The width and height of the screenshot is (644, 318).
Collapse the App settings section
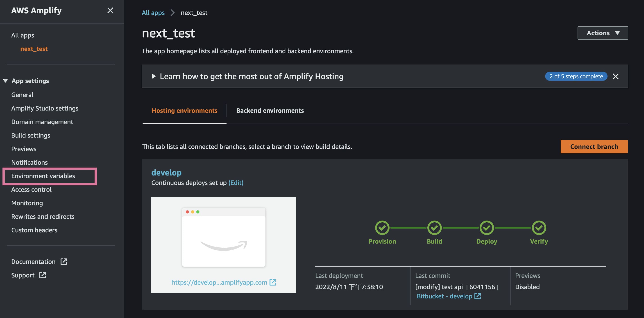pos(5,81)
